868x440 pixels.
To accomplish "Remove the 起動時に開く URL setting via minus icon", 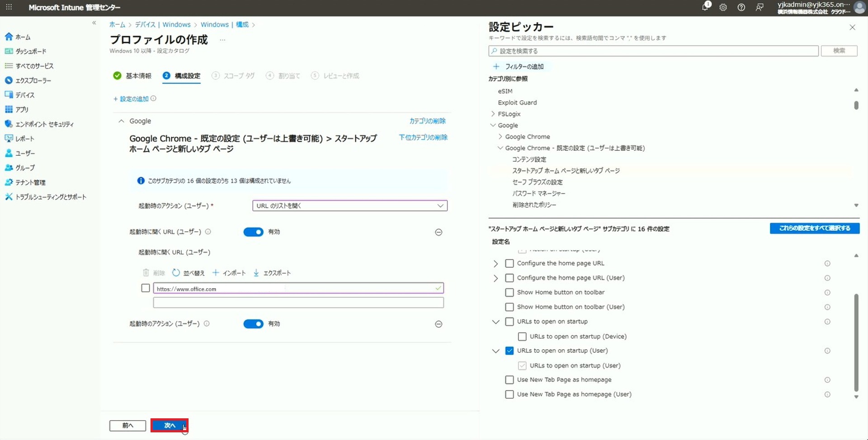I will point(438,232).
